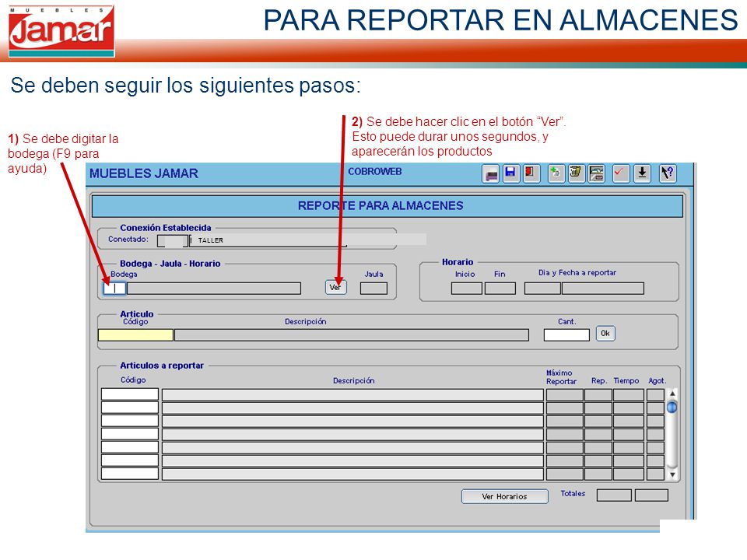Click the Horario Inicio field
Viewport: 747px width, 560px height.
[x=466, y=288]
